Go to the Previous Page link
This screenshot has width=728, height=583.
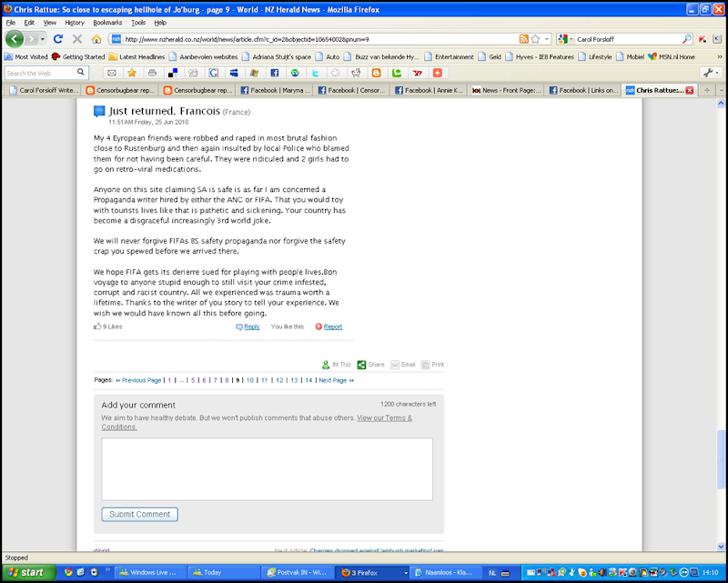138,380
